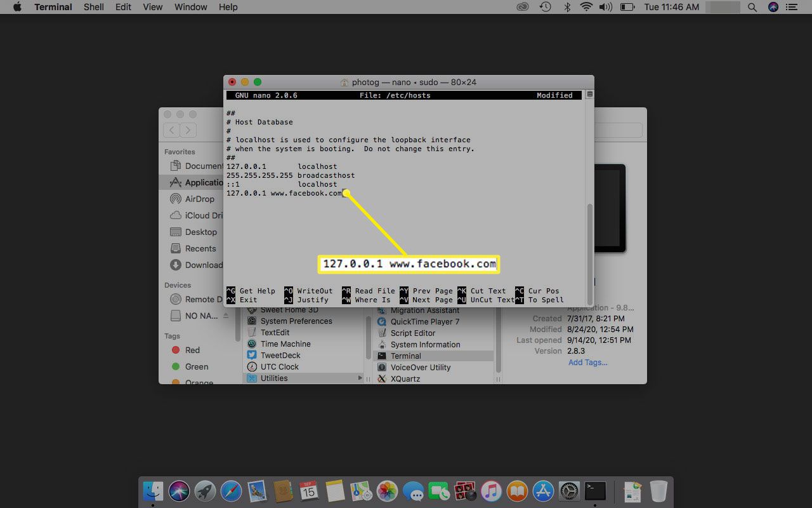Open the battery status menu icon
Image resolution: width=812 pixels, height=508 pixels.
click(x=627, y=7)
